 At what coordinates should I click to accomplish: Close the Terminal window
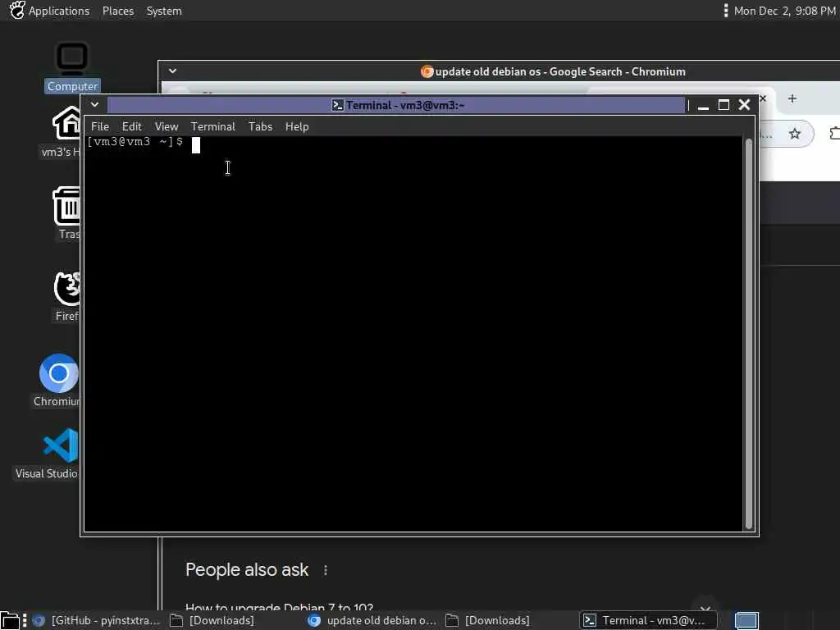pos(744,104)
